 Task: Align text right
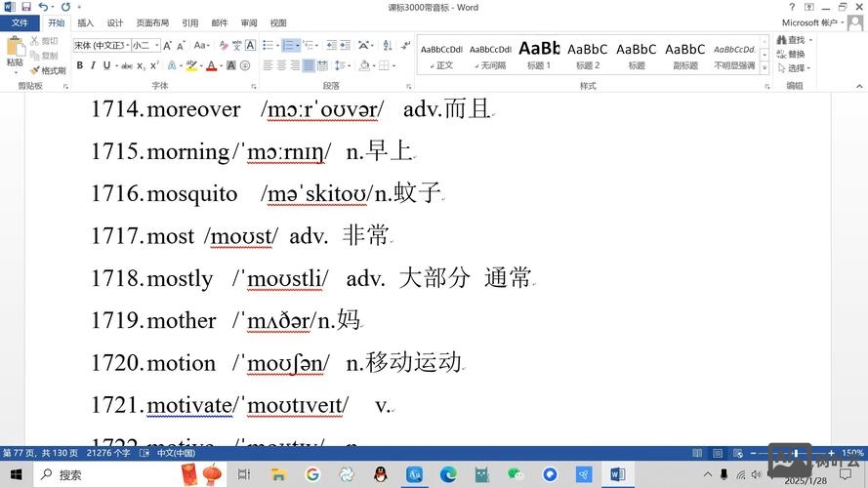pyautogui.click(x=295, y=65)
